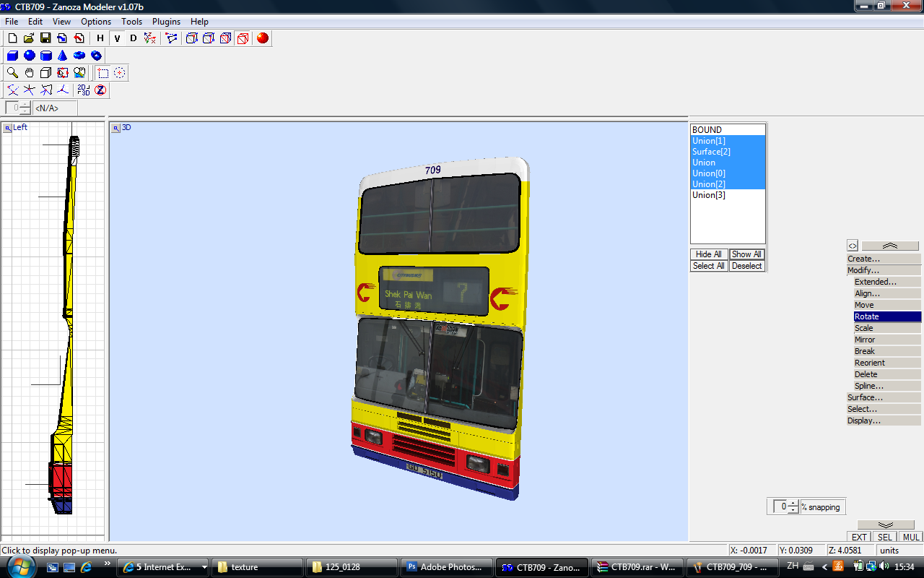Click the polygon snap icon
Image resolution: width=924 pixels, height=578 pixels.
point(46,90)
